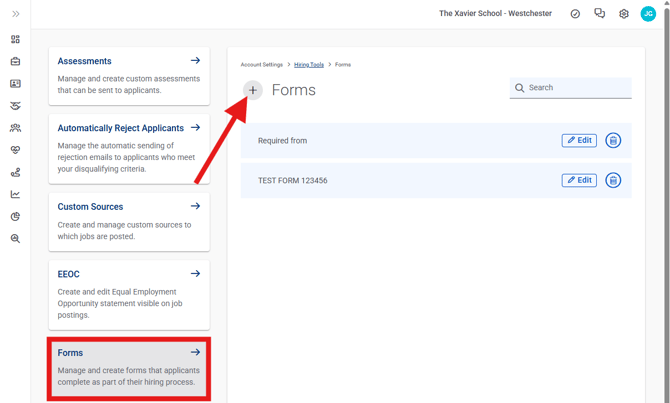Screen dimensions: 670x403
Task: Open the JC user avatar menu
Action: (648, 14)
